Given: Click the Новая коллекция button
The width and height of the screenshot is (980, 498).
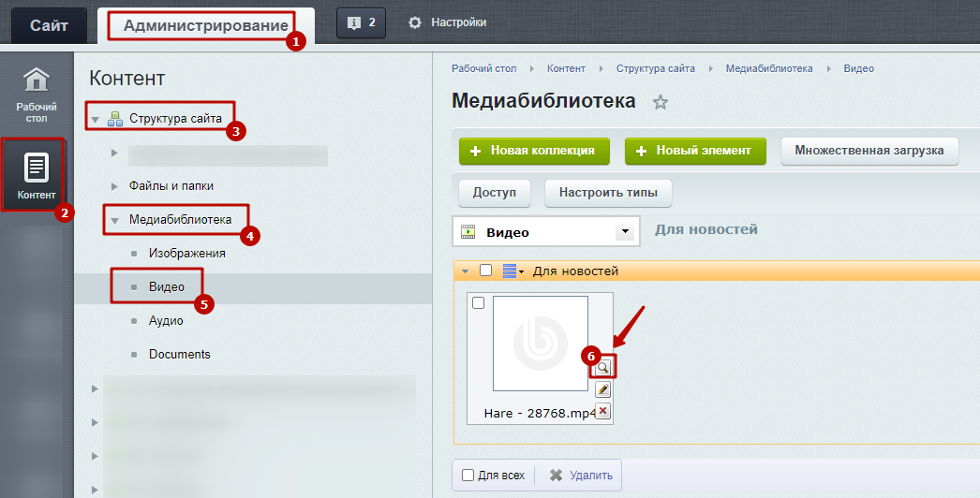Looking at the screenshot, I should click(x=533, y=151).
